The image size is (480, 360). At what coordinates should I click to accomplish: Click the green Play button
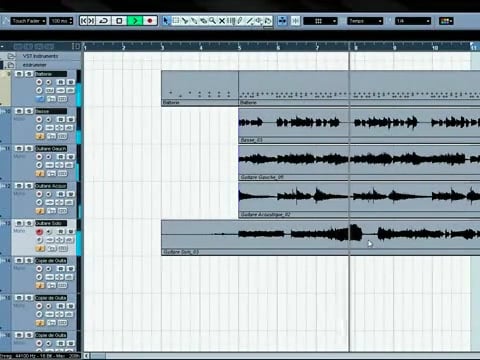pos(135,21)
